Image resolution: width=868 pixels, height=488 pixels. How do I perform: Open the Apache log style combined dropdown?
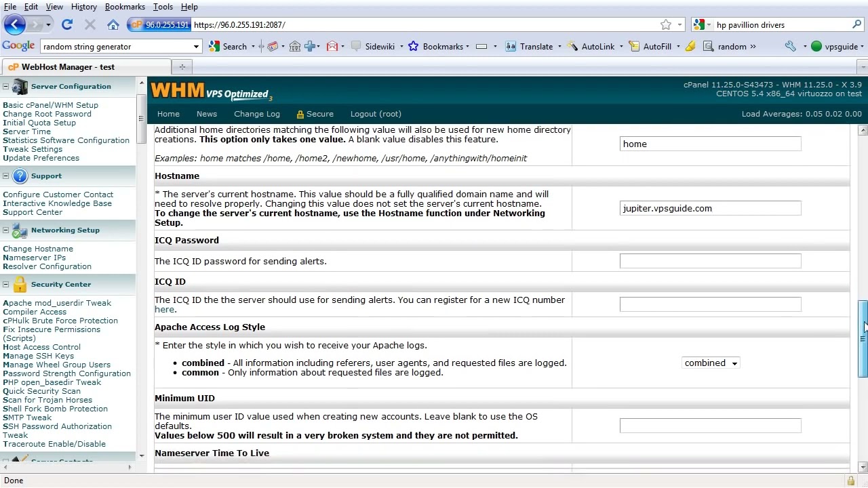[x=711, y=363]
